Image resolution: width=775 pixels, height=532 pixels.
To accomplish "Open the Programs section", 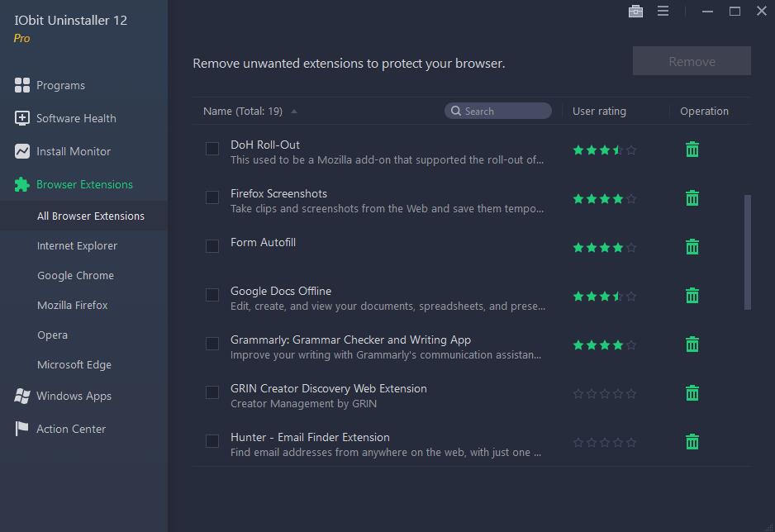I will 60,85.
